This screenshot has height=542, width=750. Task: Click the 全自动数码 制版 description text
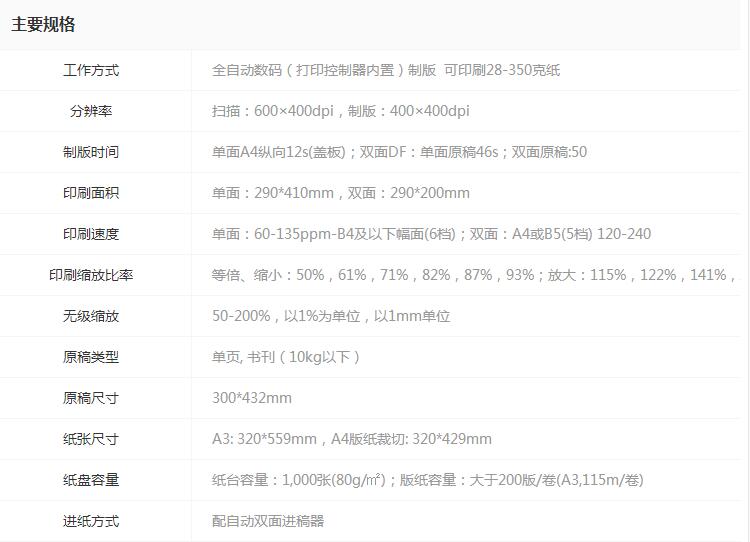[385, 70]
